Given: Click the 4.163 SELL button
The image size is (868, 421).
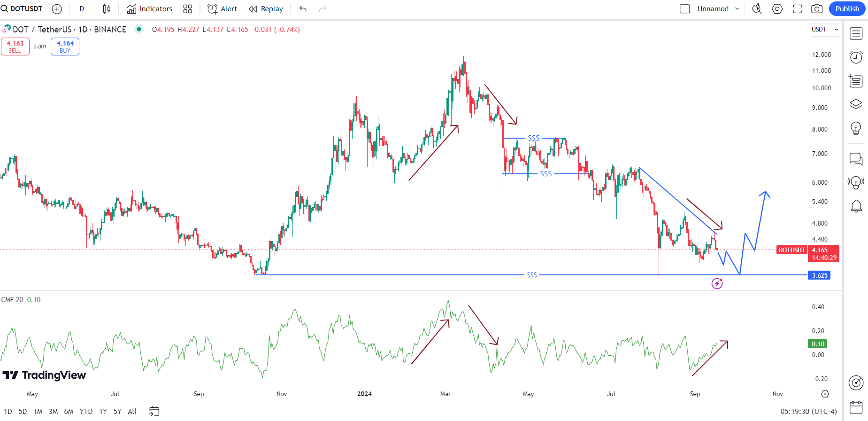Looking at the screenshot, I should pos(15,47).
